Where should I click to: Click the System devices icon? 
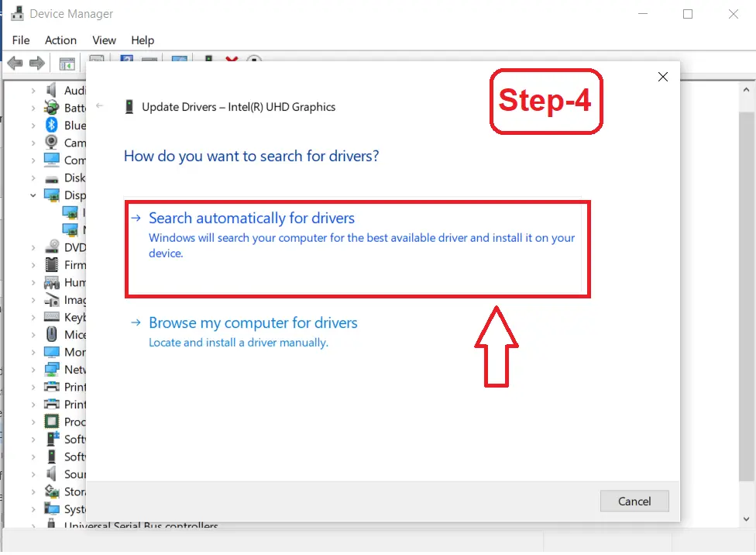pos(51,508)
